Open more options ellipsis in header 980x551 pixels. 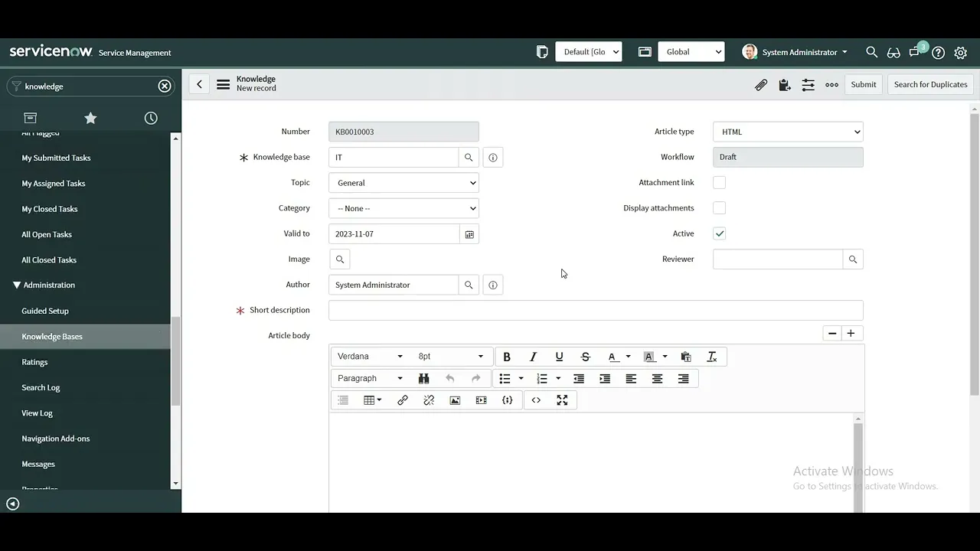[x=831, y=85]
